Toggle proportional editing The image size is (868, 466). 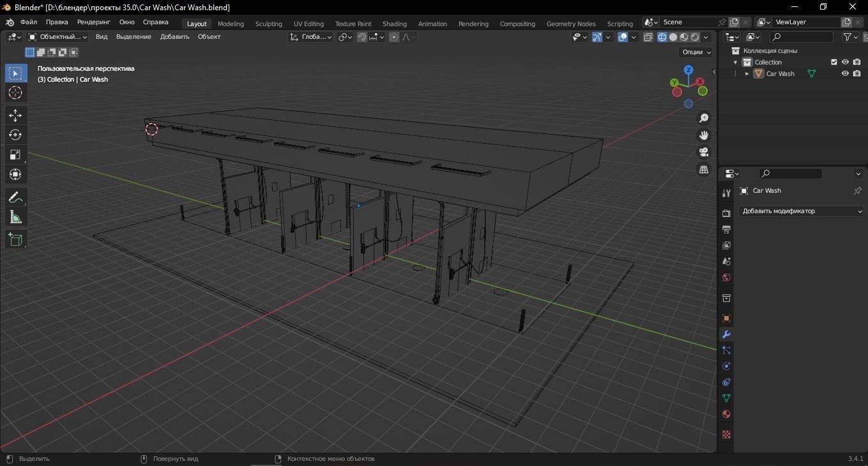[394, 37]
